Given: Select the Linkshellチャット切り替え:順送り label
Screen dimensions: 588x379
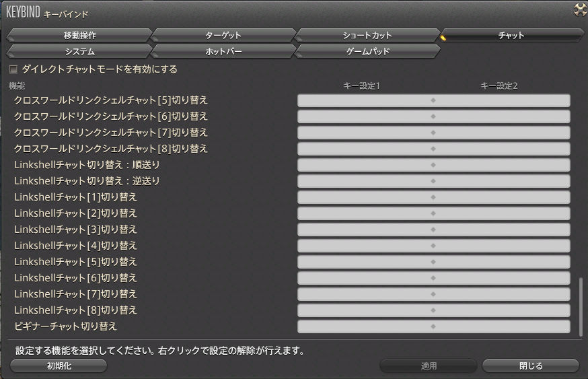Looking at the screenshot, I should coord(87,165).
